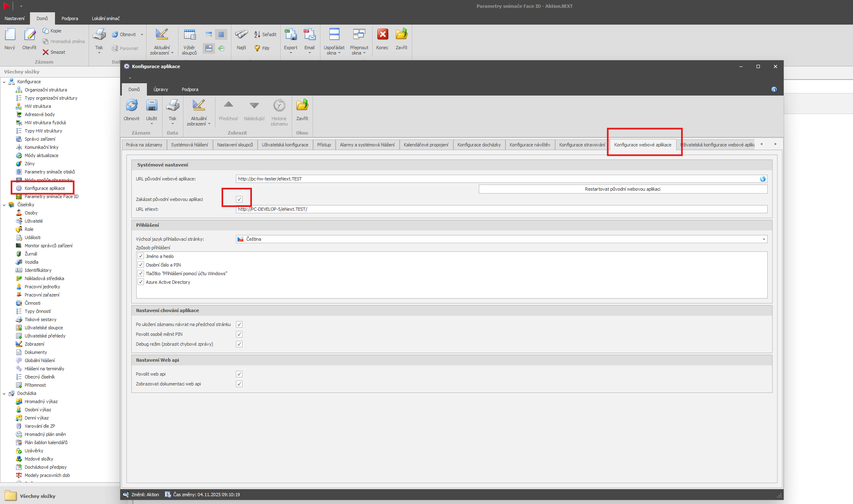Viewport: 853px width, 504px height.
Task: Collapse the Číselníky tree node
Action: [x=5, y=205]
